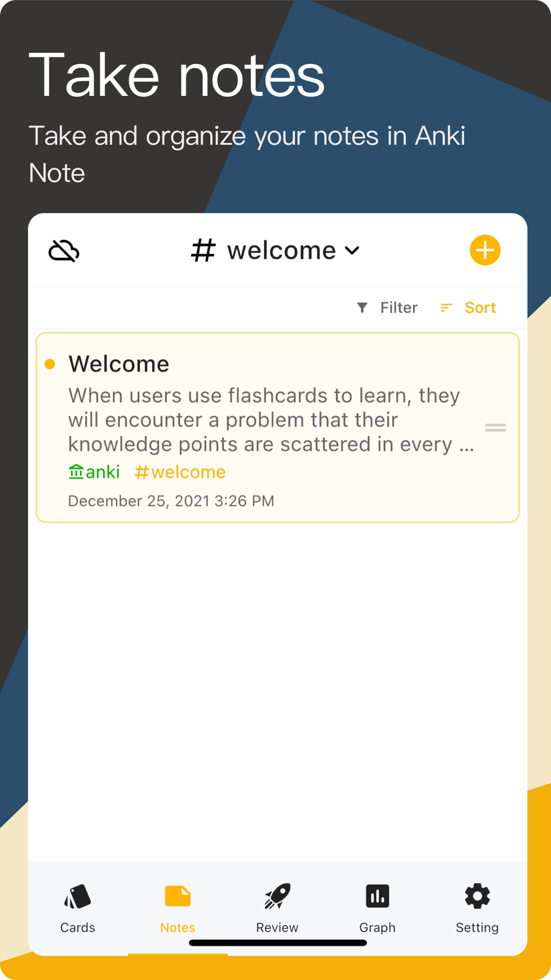Screen dimensions: 551x980
Task: Switch to the Cards tab
Action: [78, 908]
